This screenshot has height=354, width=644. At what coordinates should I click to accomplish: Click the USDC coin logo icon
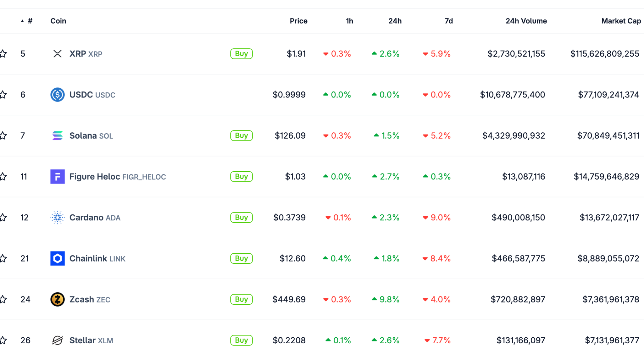(57, 95)
